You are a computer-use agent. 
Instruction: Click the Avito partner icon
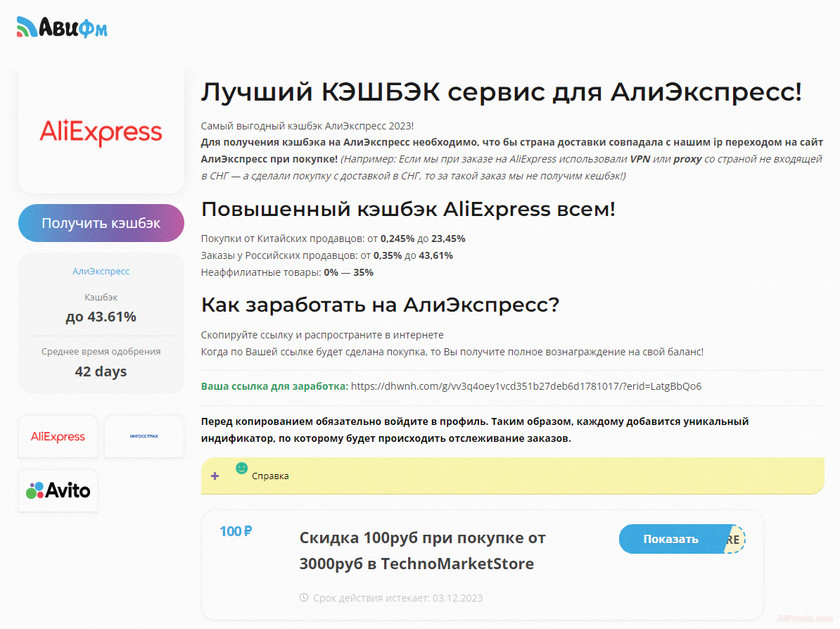point(57,490)
